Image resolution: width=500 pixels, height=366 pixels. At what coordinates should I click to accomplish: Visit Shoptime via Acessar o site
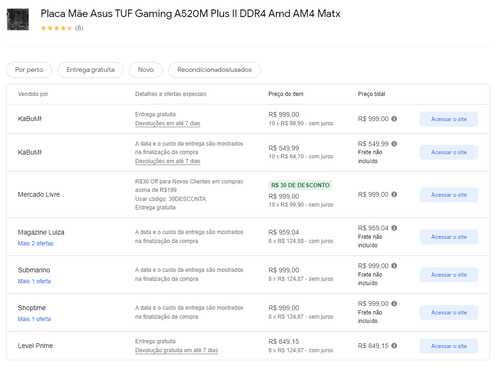tap(449, 313)
